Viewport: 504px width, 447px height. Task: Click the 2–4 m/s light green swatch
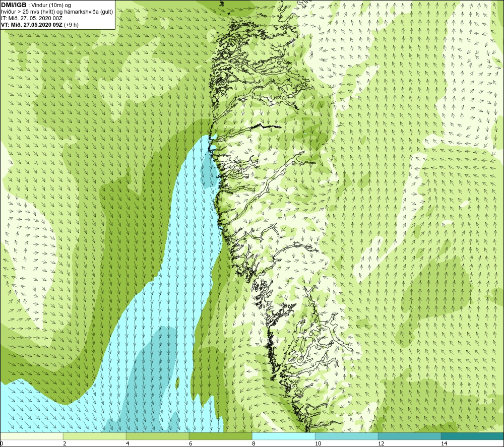tap(95, 436)
